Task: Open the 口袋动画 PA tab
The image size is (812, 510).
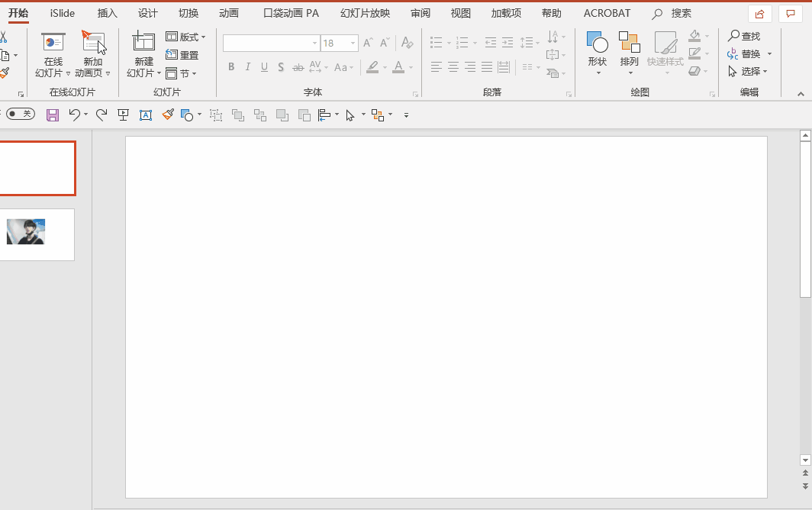Action: pyautogui.click(x=291, y=14)
